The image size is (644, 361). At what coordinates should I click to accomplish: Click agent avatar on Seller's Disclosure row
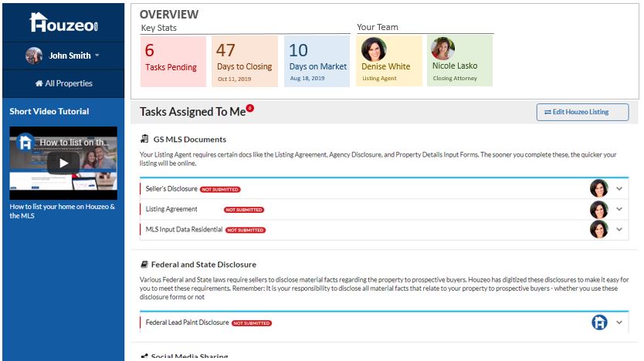(x=598, y=188)
